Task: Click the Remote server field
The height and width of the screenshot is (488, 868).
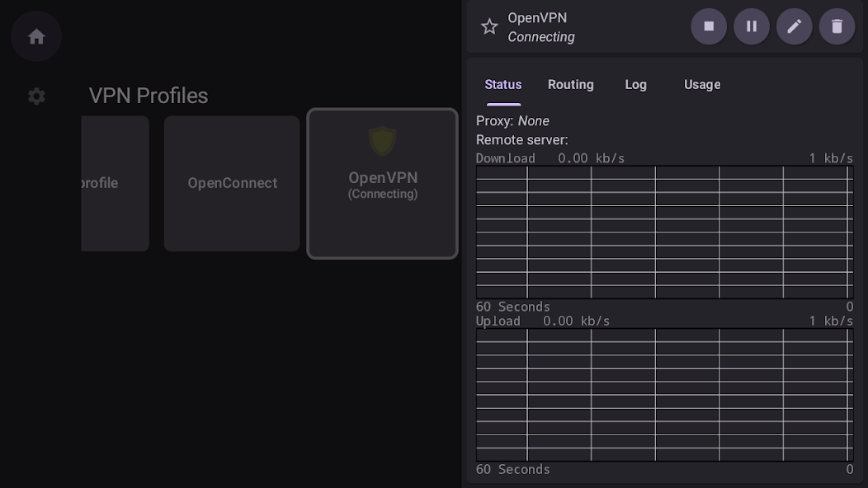Action: pos(522,140)
